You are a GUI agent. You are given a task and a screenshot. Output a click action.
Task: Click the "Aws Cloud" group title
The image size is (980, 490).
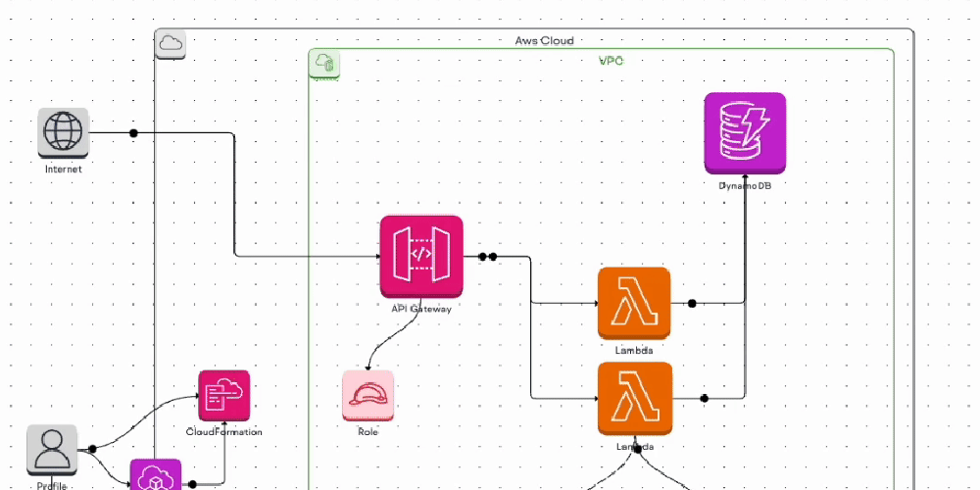point(544,40)
